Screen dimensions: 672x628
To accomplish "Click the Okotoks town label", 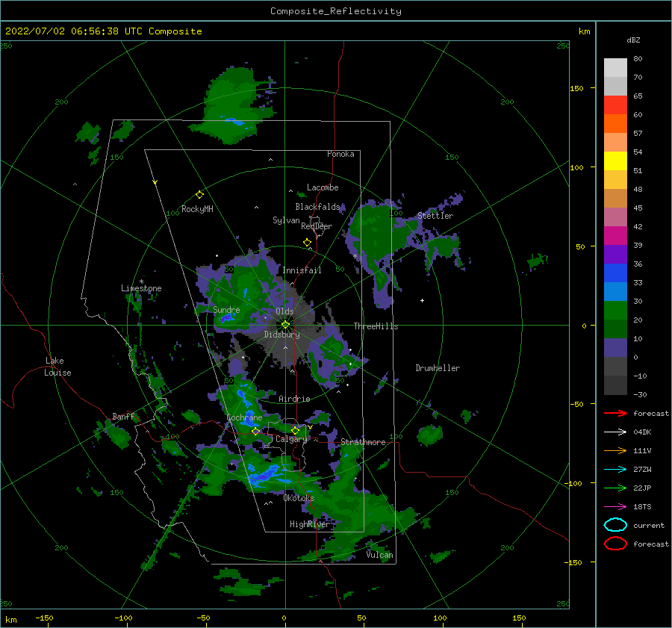I will click(x=299, y=498).
